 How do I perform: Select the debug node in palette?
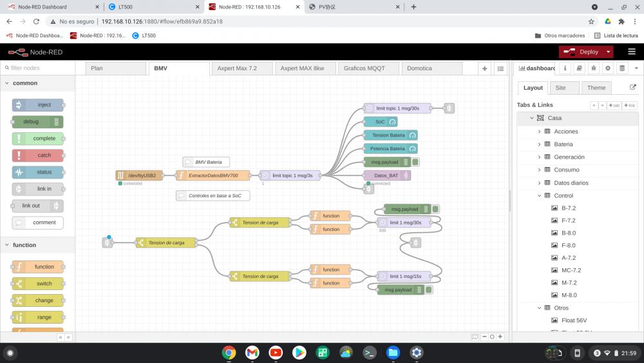tap(38, 122)
